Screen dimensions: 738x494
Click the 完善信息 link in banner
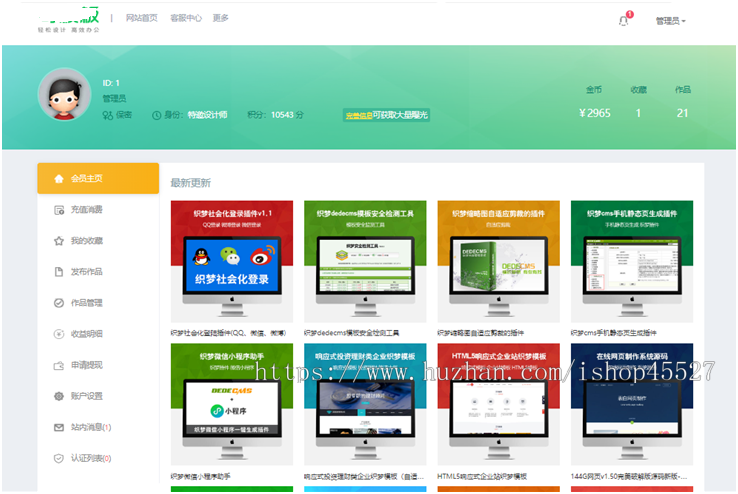[x=359, y=115]
